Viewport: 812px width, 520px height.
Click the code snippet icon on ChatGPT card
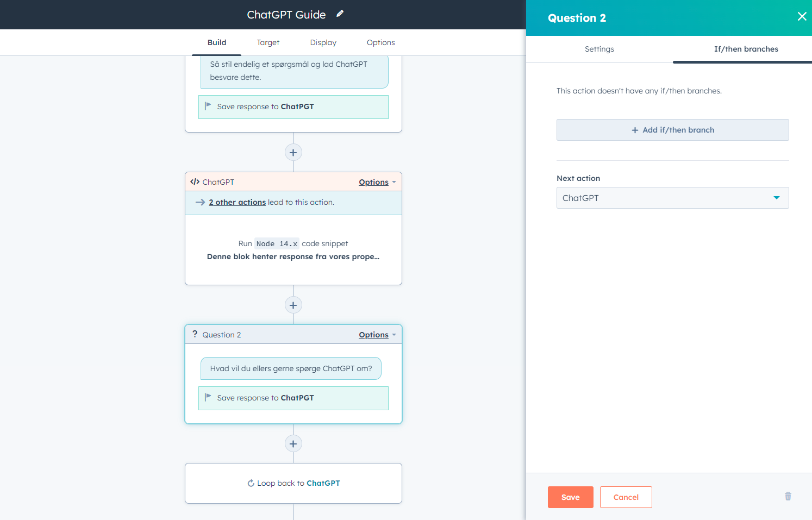(x=195, y=182)
